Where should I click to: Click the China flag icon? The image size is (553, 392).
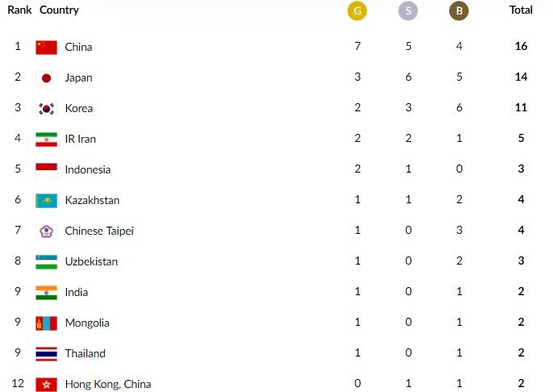[x=46, y=47]
